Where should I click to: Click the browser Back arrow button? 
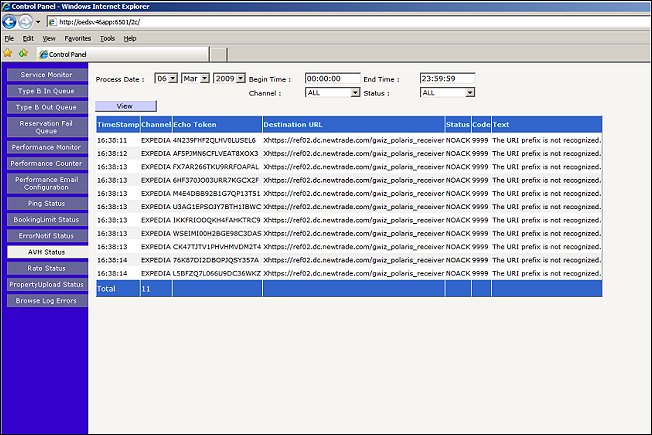(10, 21)
